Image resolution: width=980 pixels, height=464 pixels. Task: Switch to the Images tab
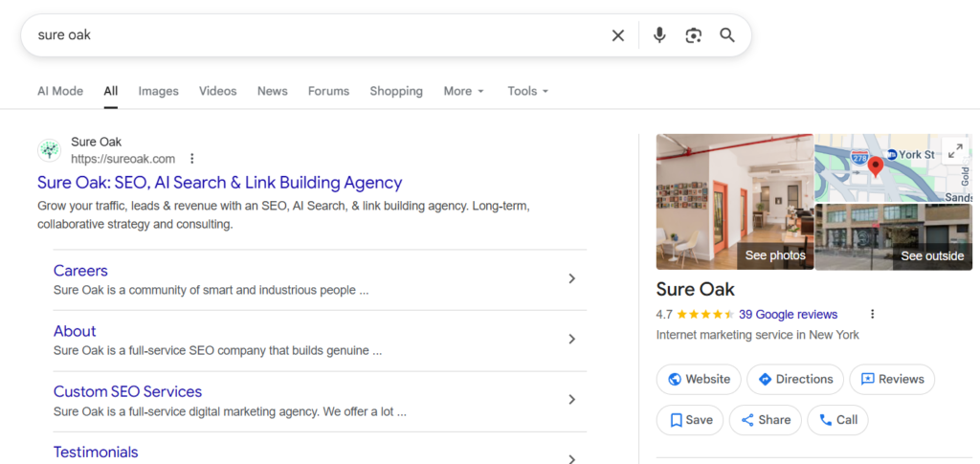point(158,91)
